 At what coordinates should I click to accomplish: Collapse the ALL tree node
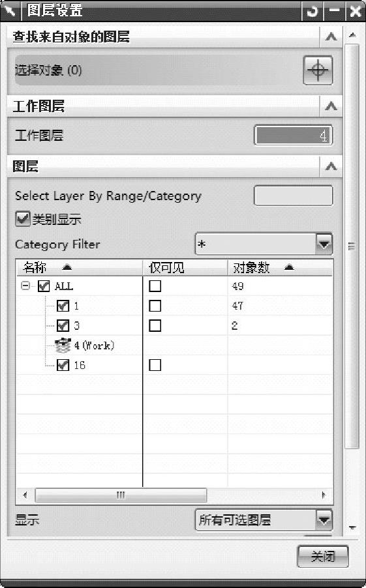(x=25, y=286)
